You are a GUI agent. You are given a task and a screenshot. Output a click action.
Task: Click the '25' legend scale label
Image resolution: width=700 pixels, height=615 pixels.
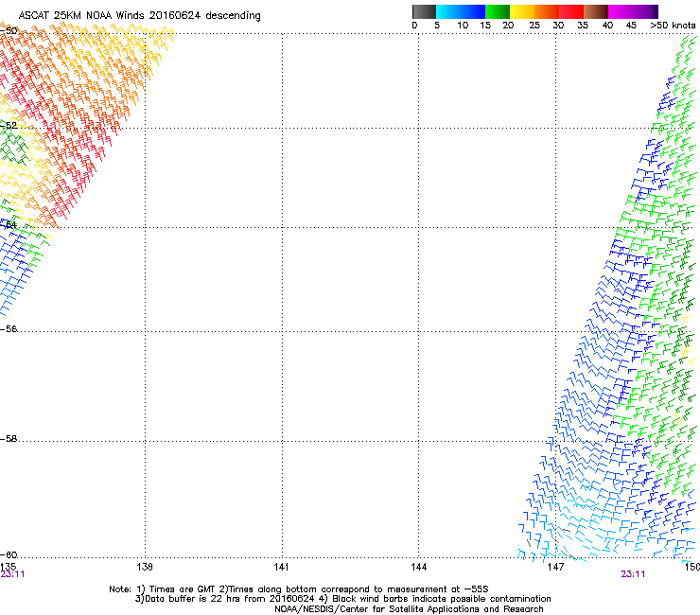(534, 26)
